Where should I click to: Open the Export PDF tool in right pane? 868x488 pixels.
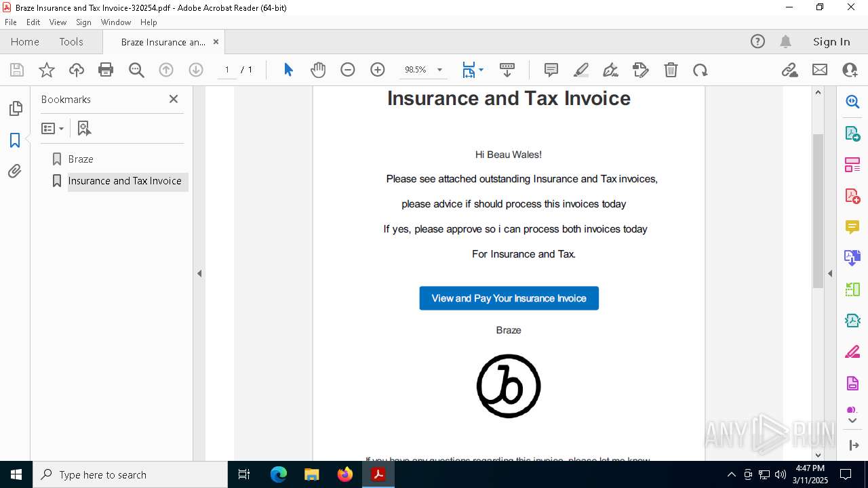tap(852, 133)
